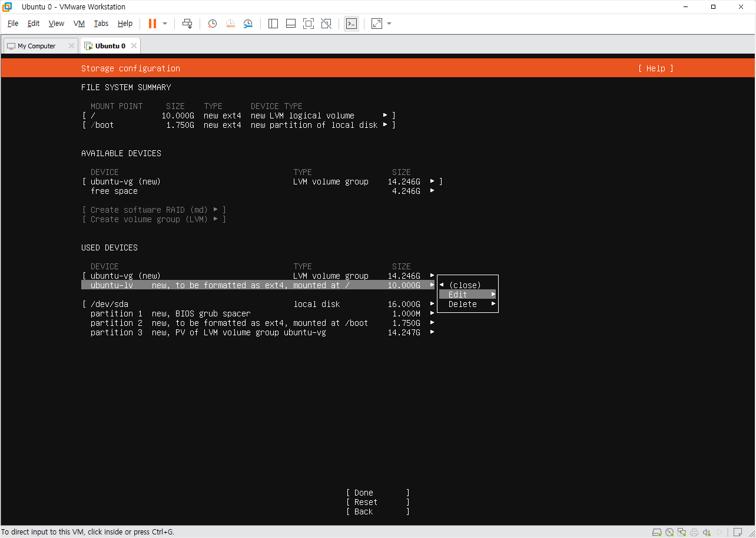Open the Help menu in VMware menu bar

click(125, 24)
